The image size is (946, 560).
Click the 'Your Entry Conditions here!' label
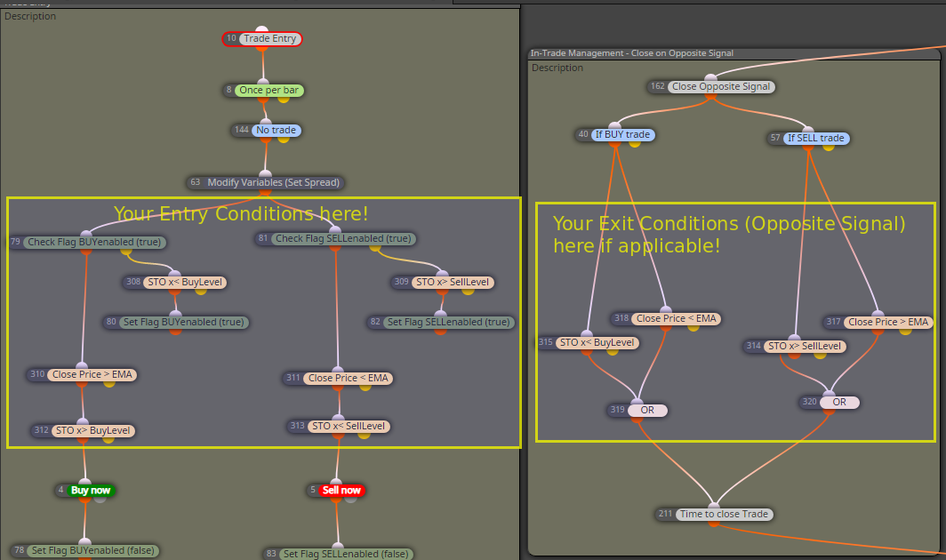tap(241, 213)
